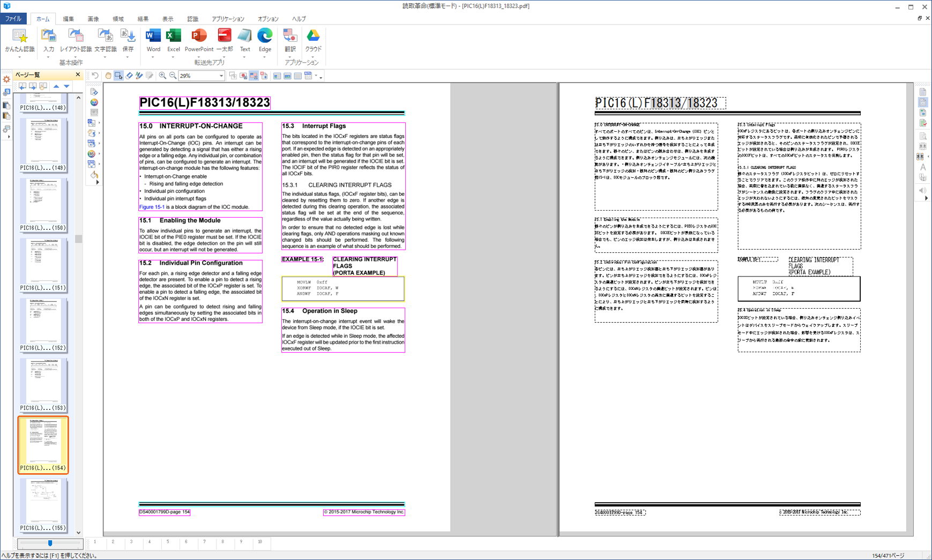Send results to Edge
Image resolution: width=932 pixels, height=560 pixels.
(x=265, y=40)
